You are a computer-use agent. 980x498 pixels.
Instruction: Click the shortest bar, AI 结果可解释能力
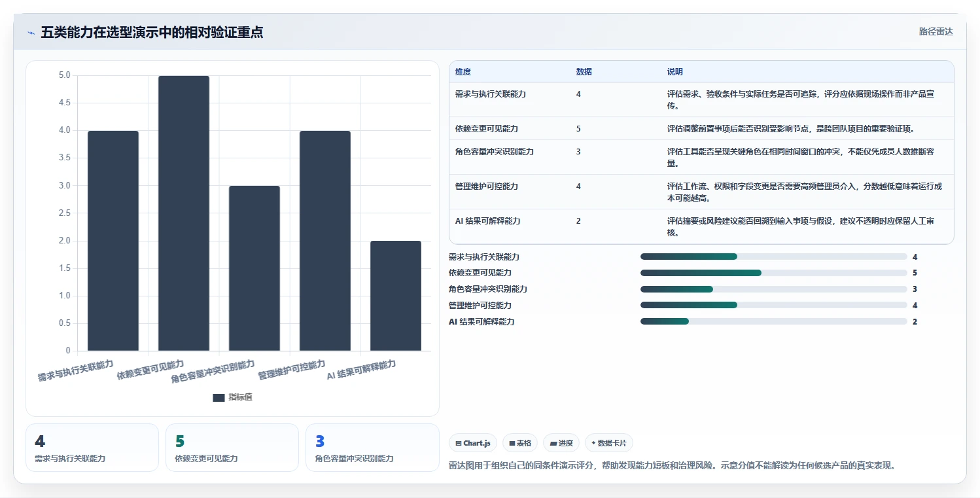[x=396, y=296]
